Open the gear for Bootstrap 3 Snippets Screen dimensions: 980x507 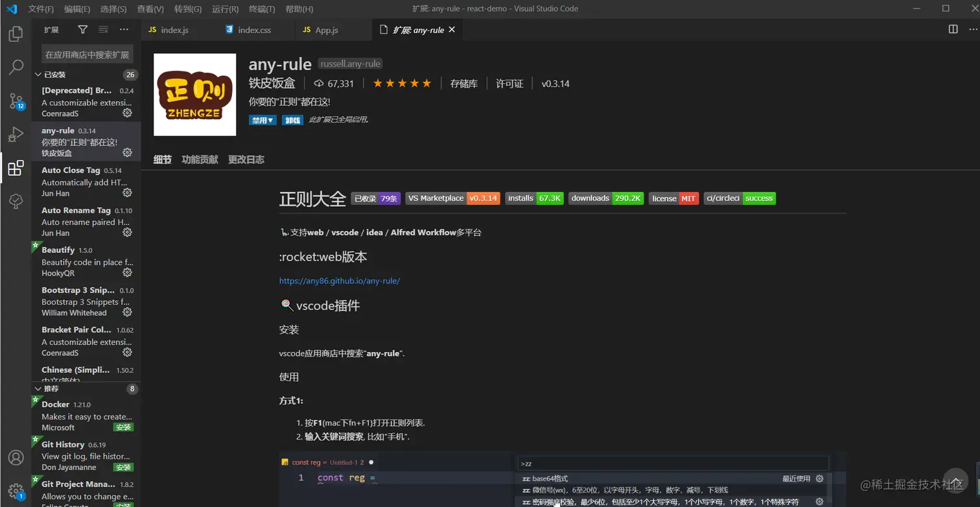tap(128, 312)
